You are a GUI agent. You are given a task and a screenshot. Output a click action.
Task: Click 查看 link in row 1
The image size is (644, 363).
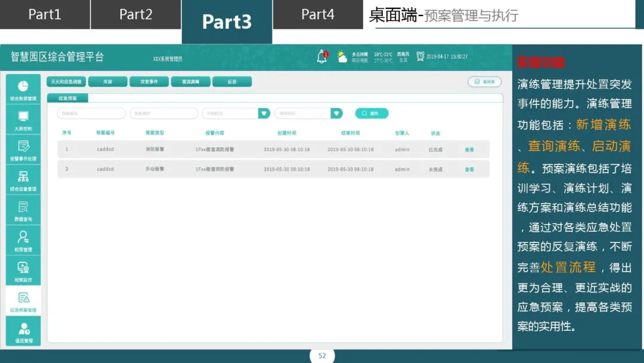pos(469,150)
